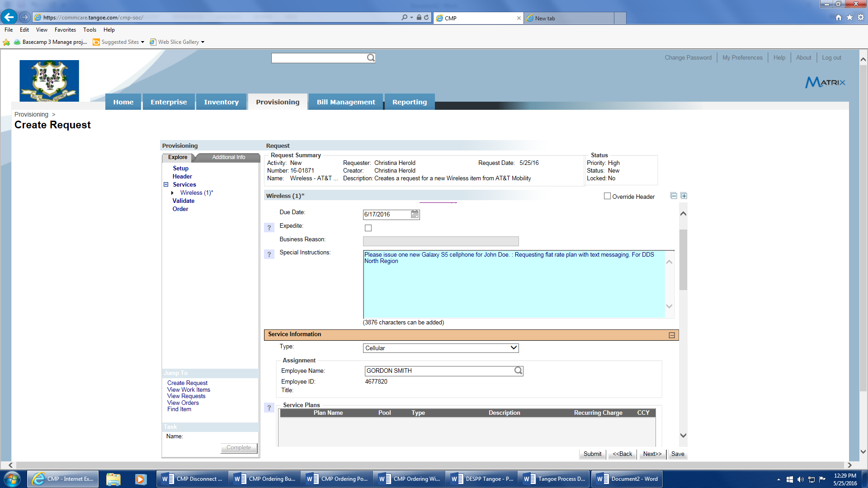This screenshot has height=488, width=868.
Task: Click the help icon beside Service Plans
Action: point(269,408)
